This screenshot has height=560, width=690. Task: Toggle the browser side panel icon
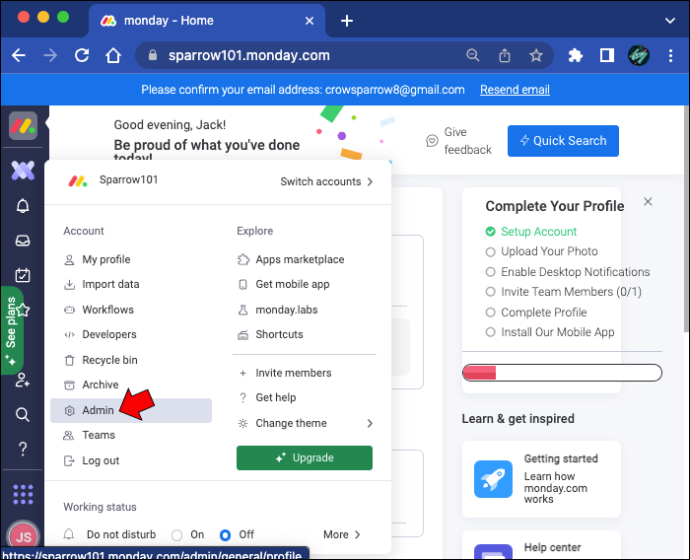pyautogui.click(x=607, y=55)
